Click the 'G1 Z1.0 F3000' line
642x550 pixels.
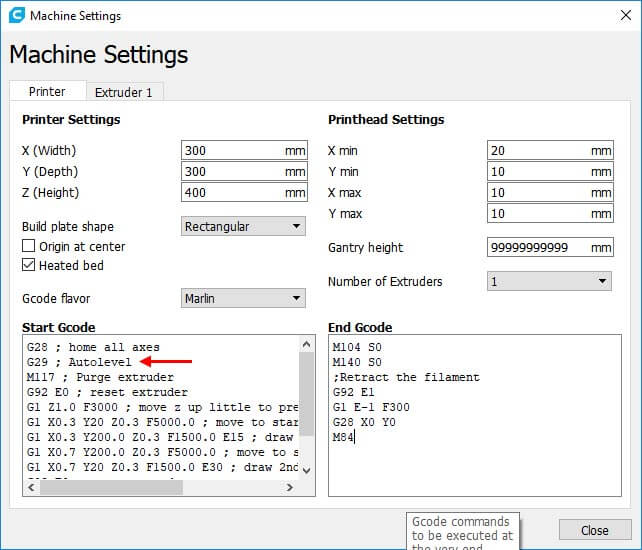pos(163,407)
